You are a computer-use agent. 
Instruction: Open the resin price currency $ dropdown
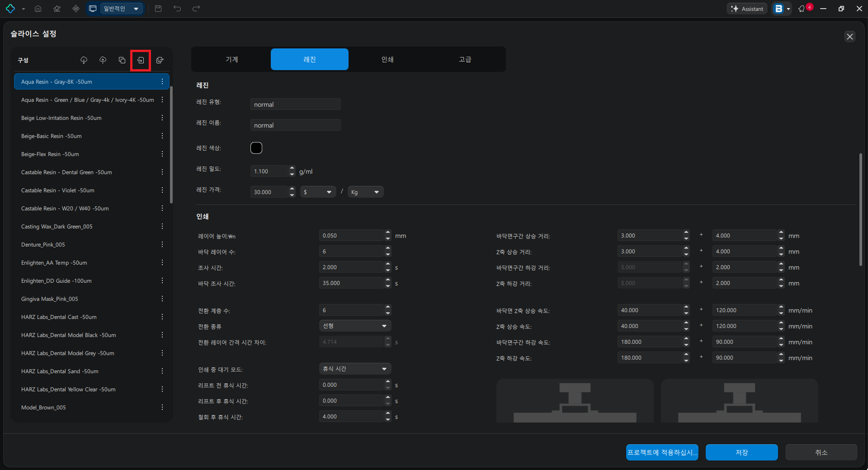(x=318, y=192)
